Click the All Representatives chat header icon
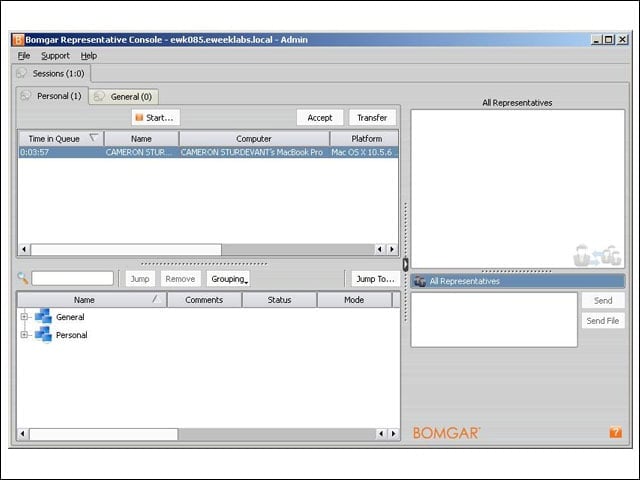The height and width of the screenshot is (480, 640). 420,281
